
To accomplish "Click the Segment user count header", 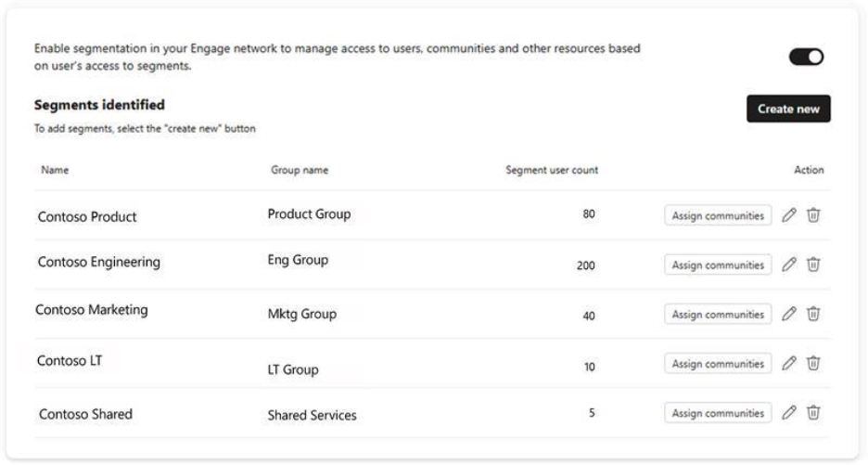I will 552,170.
